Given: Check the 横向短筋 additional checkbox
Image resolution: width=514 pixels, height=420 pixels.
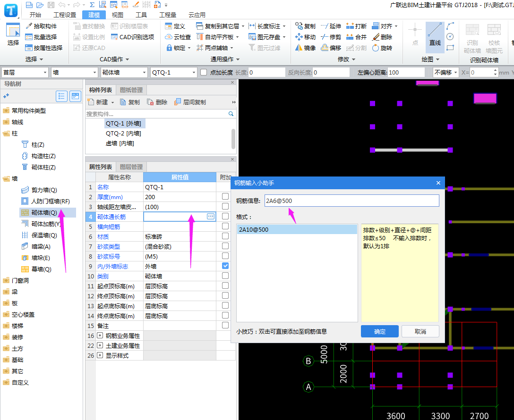Looking at the screenshot, I should click(x=225, y=226).
